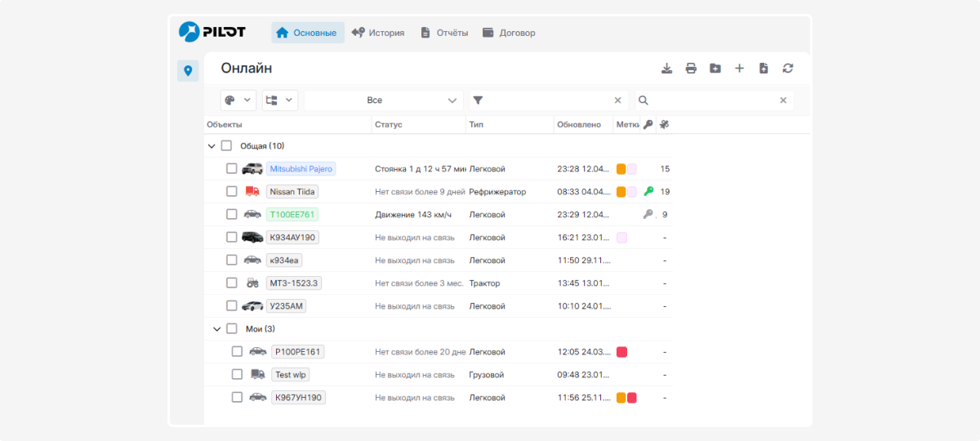
Task: Tick the checkbox for MTZ-1523.3 tractor
Action: pyautogui.click(x=232, y=283)
